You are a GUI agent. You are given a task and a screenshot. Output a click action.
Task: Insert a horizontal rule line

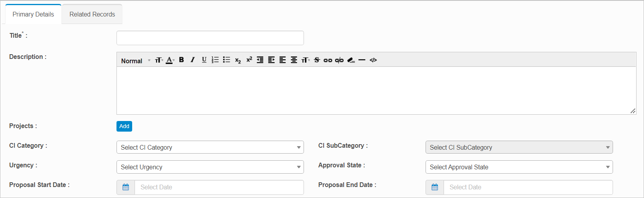tap(362, 60)
